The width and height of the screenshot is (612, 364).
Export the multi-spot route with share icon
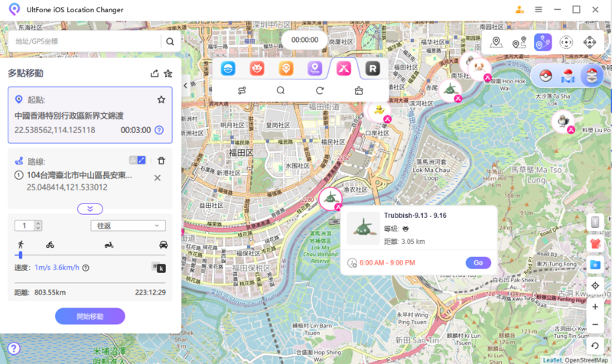click(x=155, y=73)
